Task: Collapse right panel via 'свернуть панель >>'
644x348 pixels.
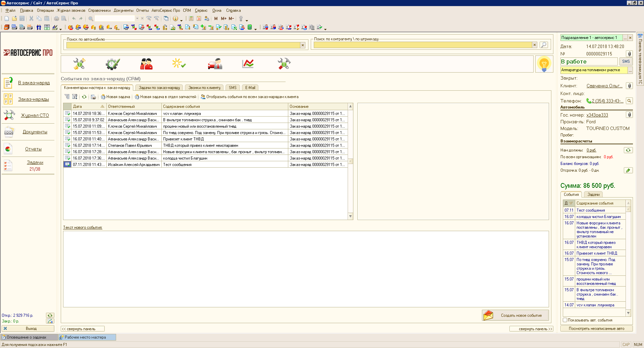Action: pyautogui.click(x=531, y=329)
